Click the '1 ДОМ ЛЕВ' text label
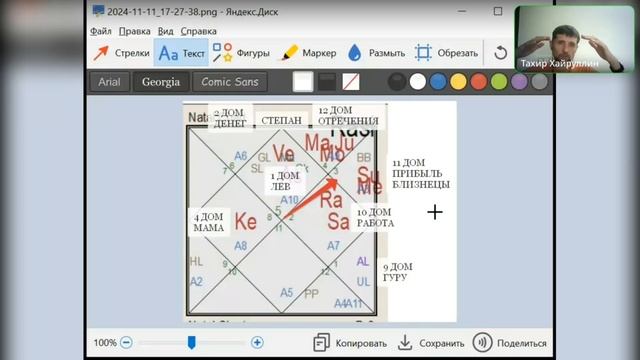640x360 pixels. click(285, 181)
